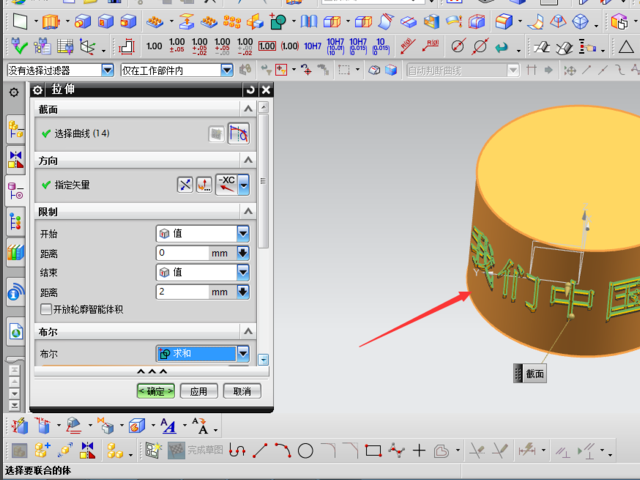Open the 布尔 求和 dropdown
This screenshot has width=640, height=480.
(x=242, y=353)
